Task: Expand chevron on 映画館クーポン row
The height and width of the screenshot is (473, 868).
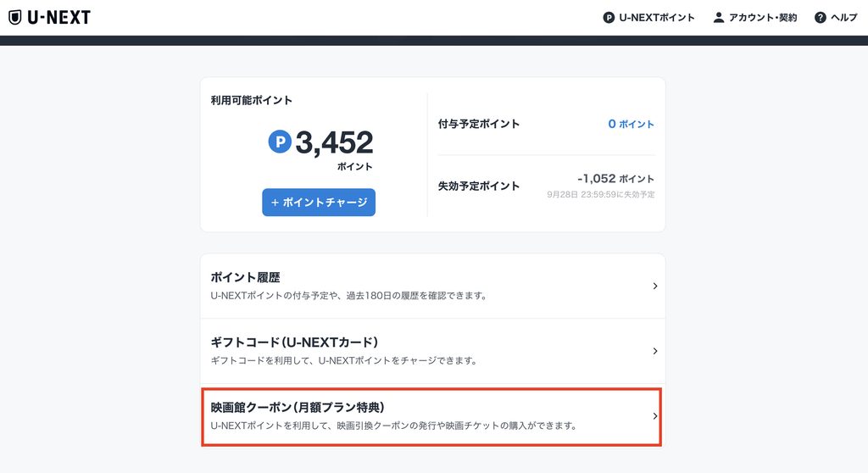Action: pos(655,416)
